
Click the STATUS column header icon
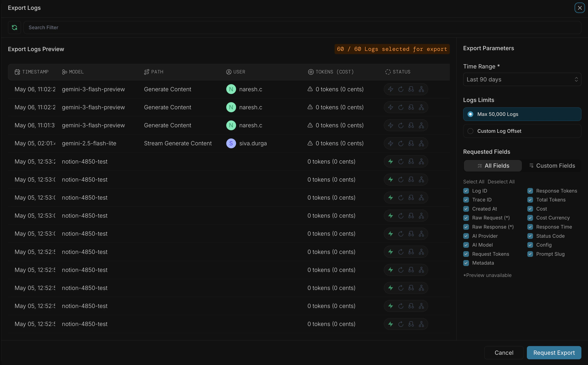pyautogui.click(x=388, y=72)
